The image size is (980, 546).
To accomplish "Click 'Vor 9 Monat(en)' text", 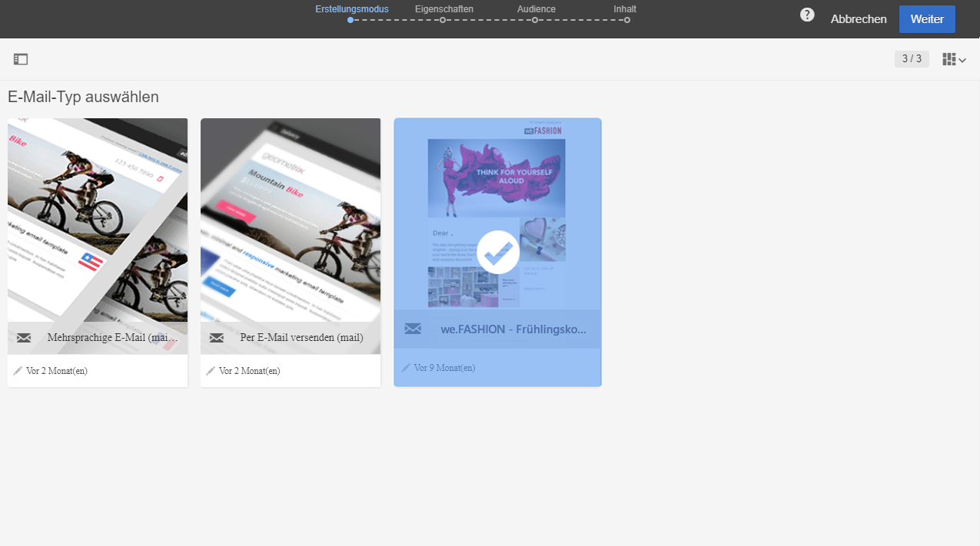I will 444,368.
